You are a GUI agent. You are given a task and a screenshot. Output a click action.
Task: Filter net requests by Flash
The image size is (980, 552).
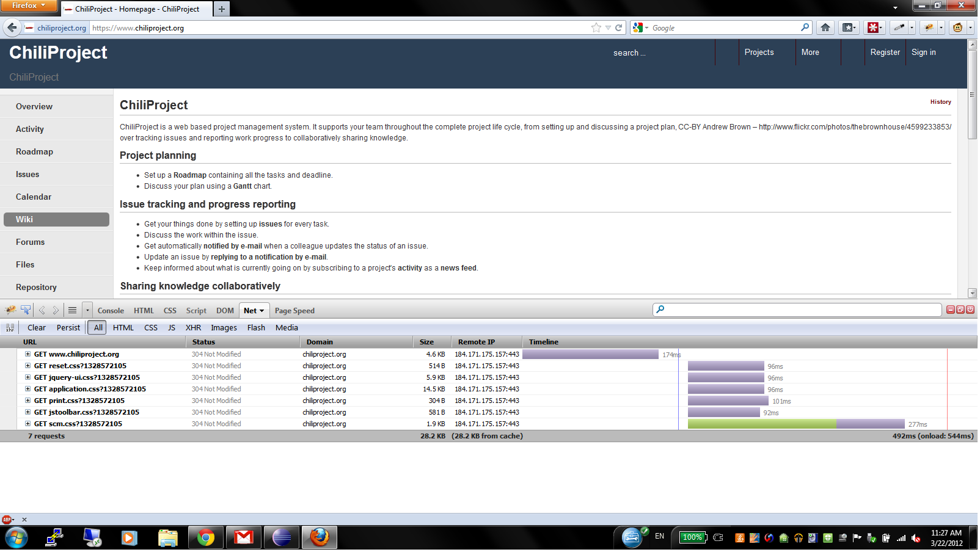257,328
